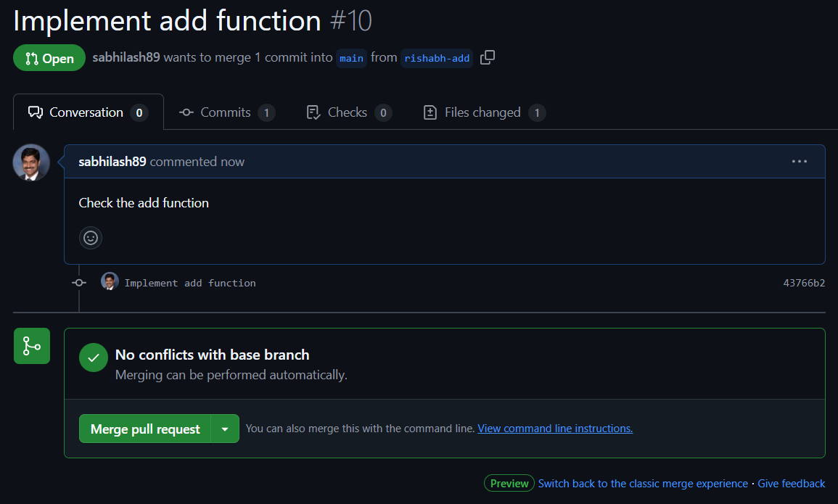Open the emoji reaction picker
Viewport: 838px width, 504px height.
[91, 237]
